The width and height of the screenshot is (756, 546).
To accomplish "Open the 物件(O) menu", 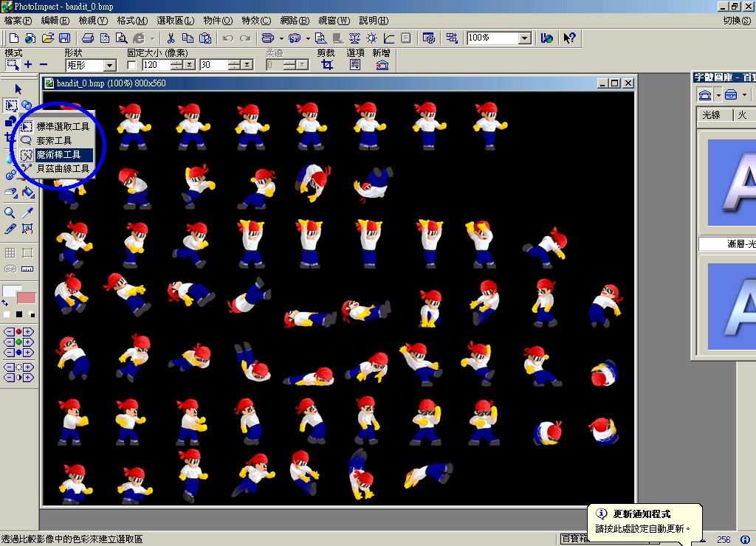I will click(x=218, y=21).
